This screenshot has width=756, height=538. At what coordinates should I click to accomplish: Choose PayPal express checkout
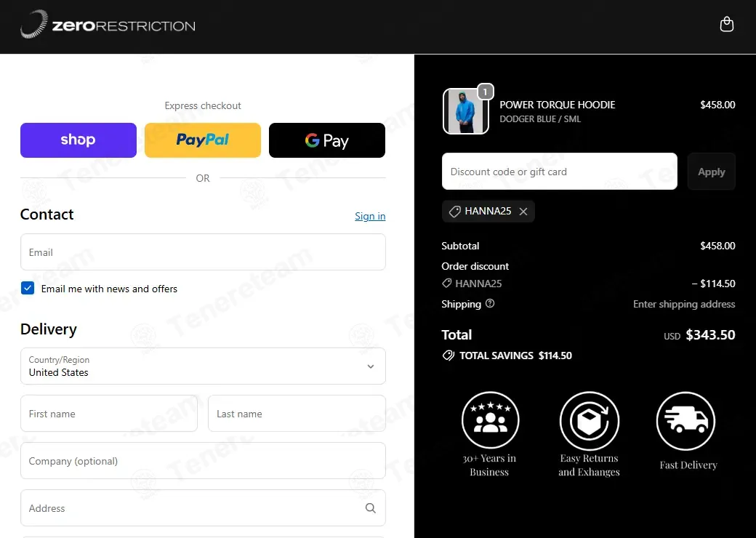click(203, 140)
